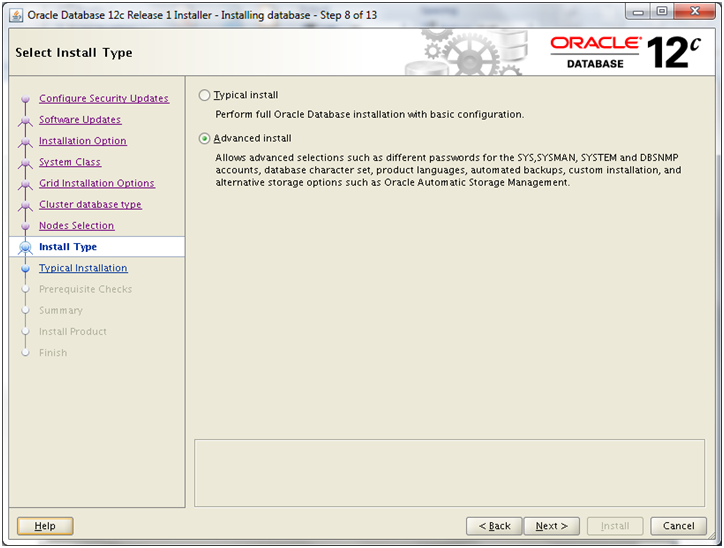Open the Configure Security Updates step
This screenshot has width=724, height=548.
(104, 98)
